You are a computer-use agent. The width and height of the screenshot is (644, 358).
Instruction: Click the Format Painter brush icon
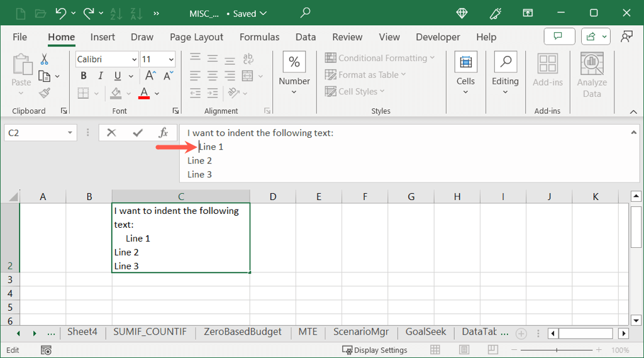pyautogui.click(x=44, y=93)
